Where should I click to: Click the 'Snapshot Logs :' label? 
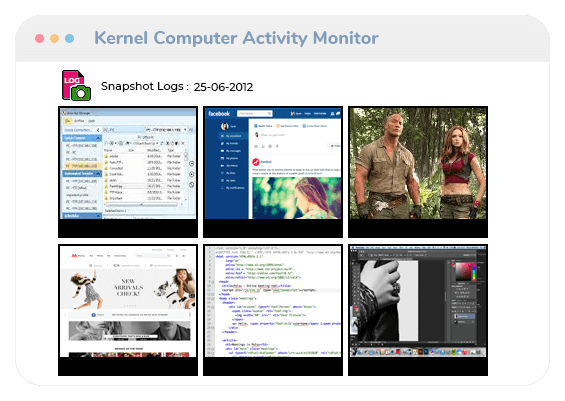[x=145, y=86]
